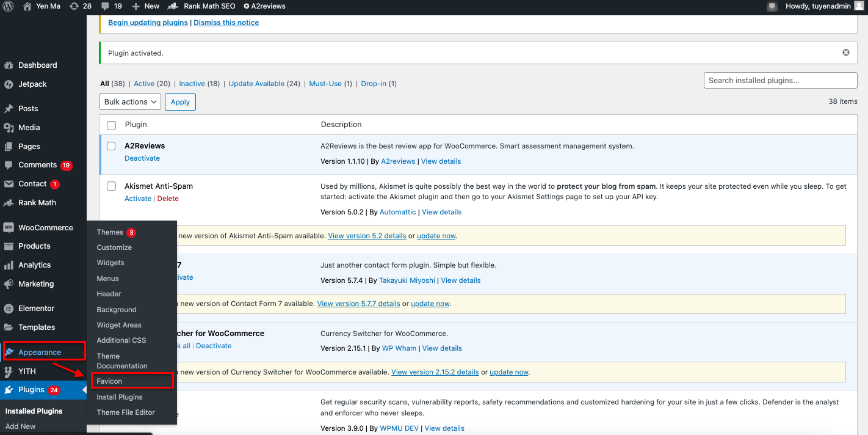Click Begin updating plugins link
The height and width of the screenshot is (435, 868).
click(148, 23)
